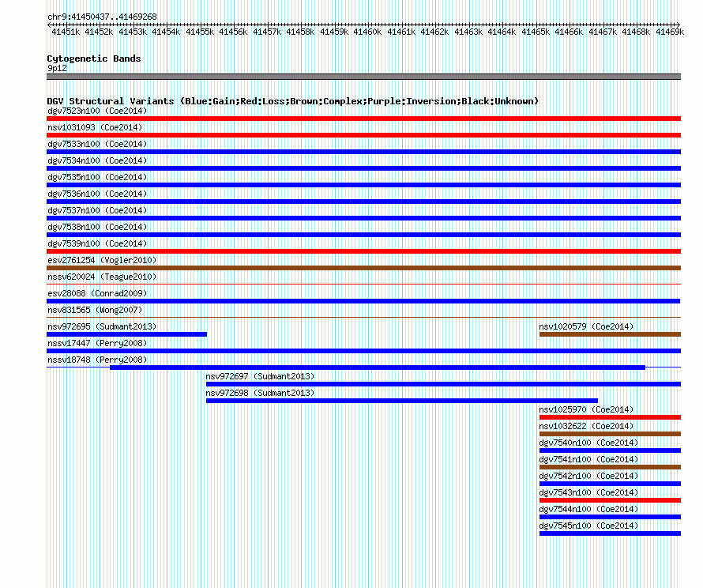Screen dimensions: 703x588
Task: Open variant dgv7533n100 (Coe2014)
Action: [97, 144]
